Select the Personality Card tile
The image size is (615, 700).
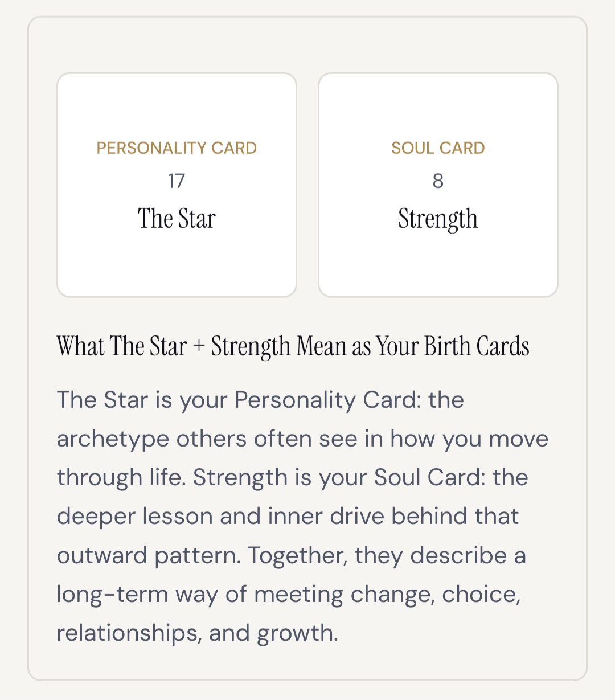pyautogui.click(x=177, y=185)
